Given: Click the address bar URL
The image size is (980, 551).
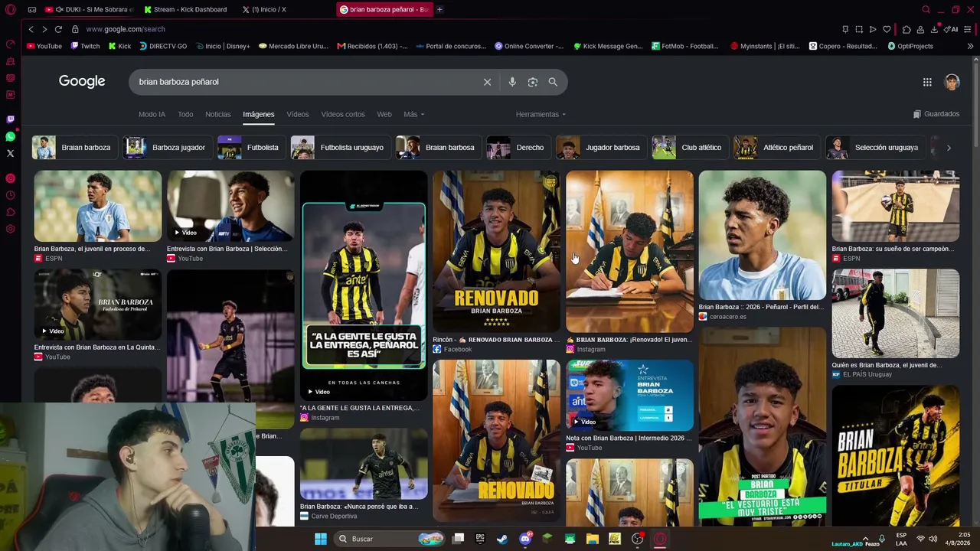Looking at the screenshot, I should coord(126,29).
